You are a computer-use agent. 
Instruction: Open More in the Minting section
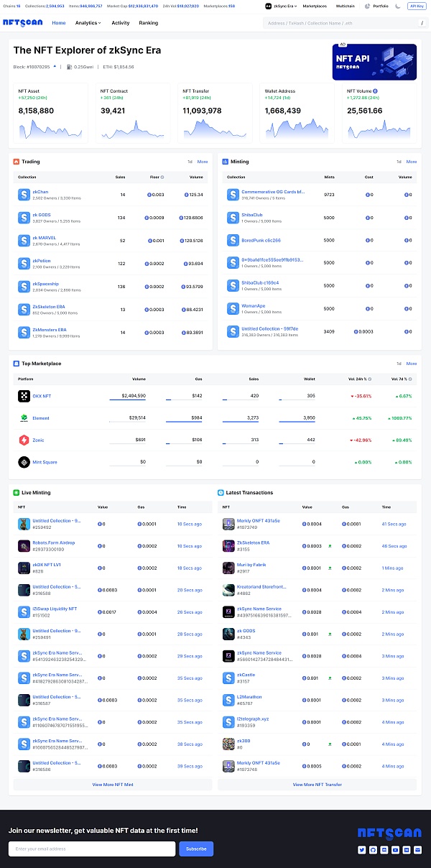[412, 162]
